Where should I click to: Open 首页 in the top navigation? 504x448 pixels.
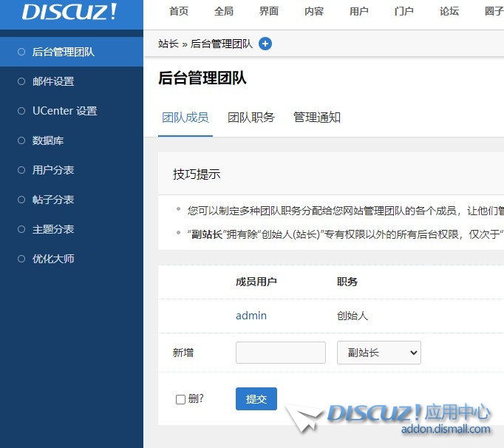pos(179,11)
